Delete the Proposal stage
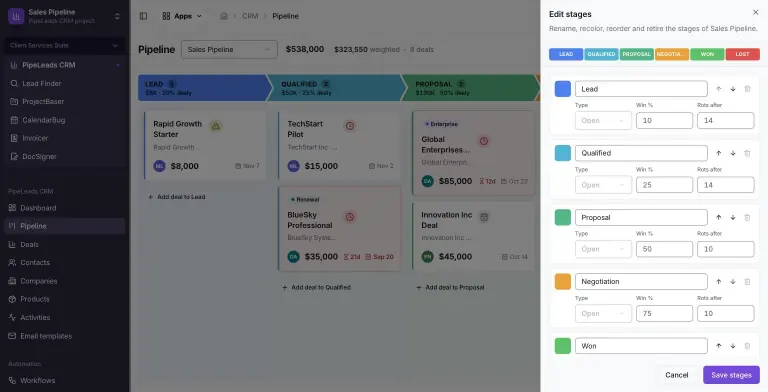This screenshot has height=392, width=768. tap(747, 218)
